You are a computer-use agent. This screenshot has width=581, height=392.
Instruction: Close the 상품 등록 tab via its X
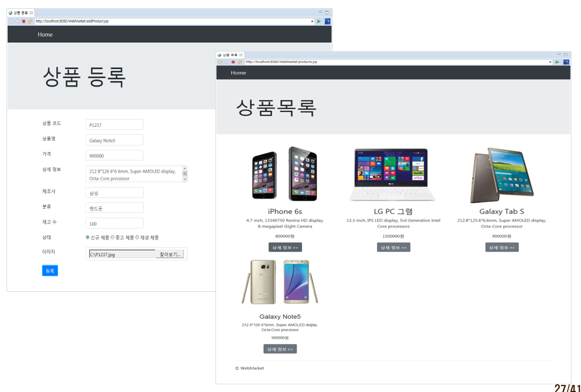[31, 13]
